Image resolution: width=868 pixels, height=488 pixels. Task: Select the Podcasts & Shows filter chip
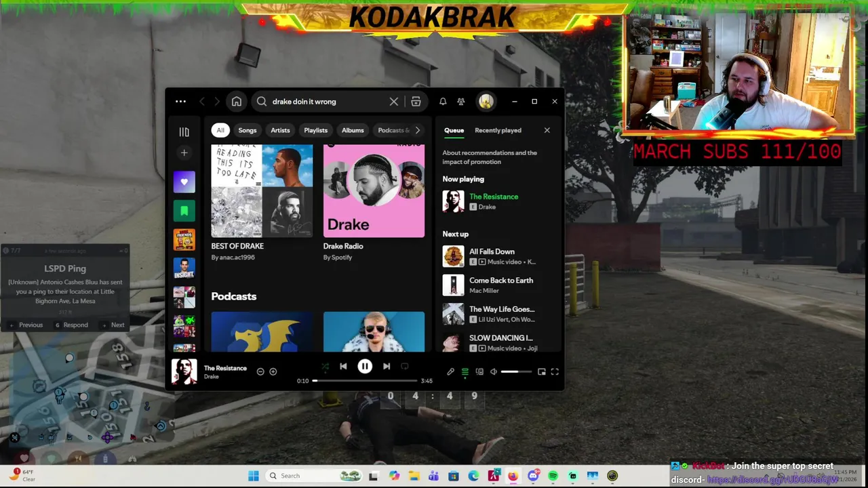pos(392,130)
